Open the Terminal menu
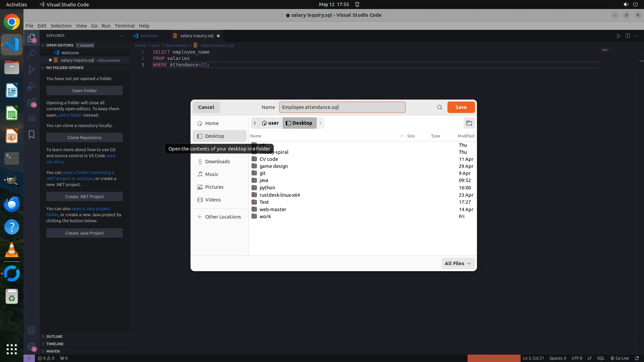644x362 pixels. (x=124, y=26)
